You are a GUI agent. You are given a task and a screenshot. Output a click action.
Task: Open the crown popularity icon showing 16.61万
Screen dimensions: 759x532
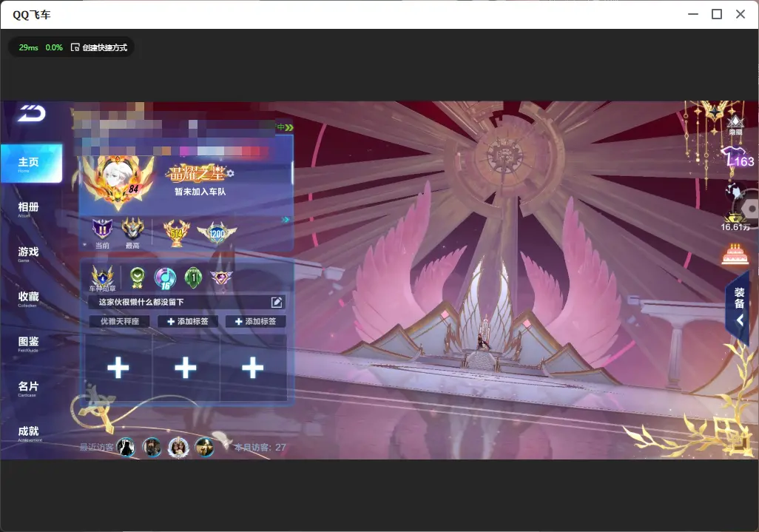(735, 220)
